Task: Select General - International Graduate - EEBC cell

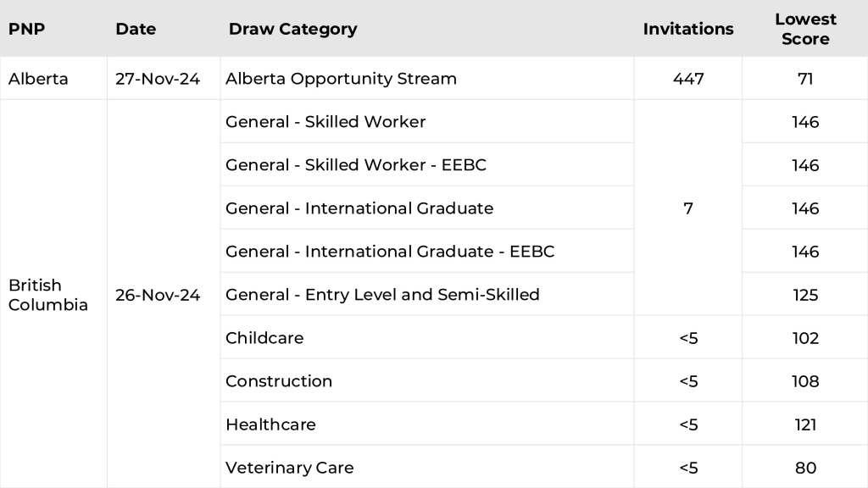Action: pyautogui.click(x=390, y=252)
